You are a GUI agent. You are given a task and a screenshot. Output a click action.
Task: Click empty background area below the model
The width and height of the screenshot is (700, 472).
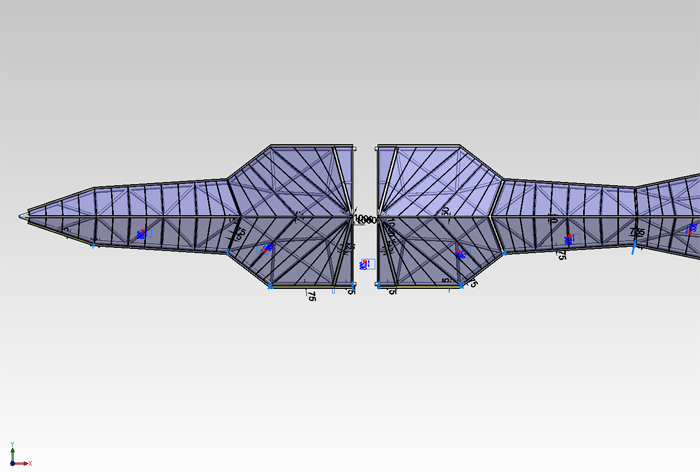(x=350, y=390)
